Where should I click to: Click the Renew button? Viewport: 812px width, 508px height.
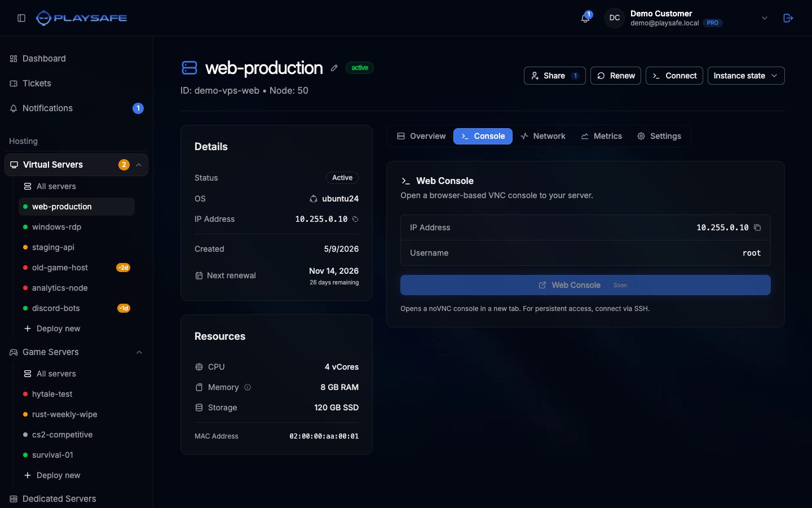(616, 76)
